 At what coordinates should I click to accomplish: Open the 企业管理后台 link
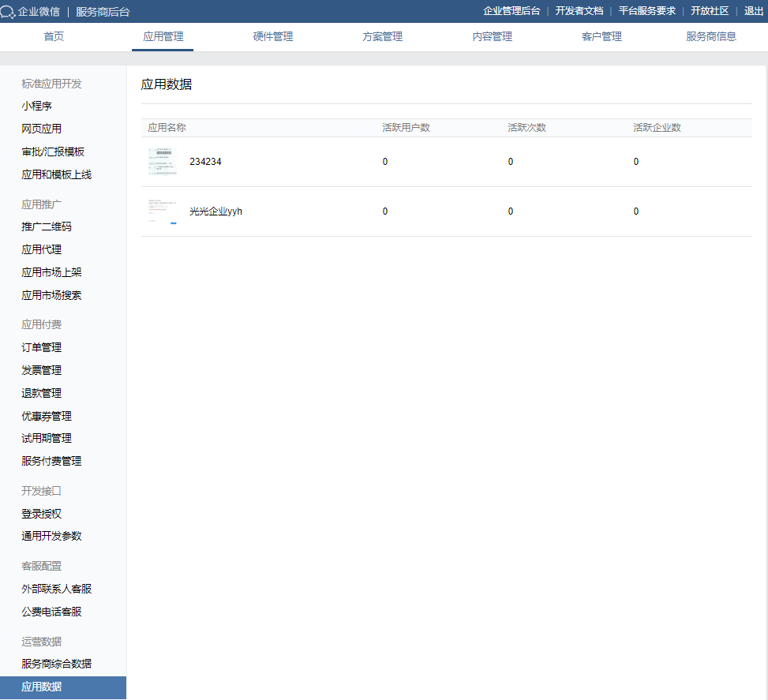(x=511, y=11)
